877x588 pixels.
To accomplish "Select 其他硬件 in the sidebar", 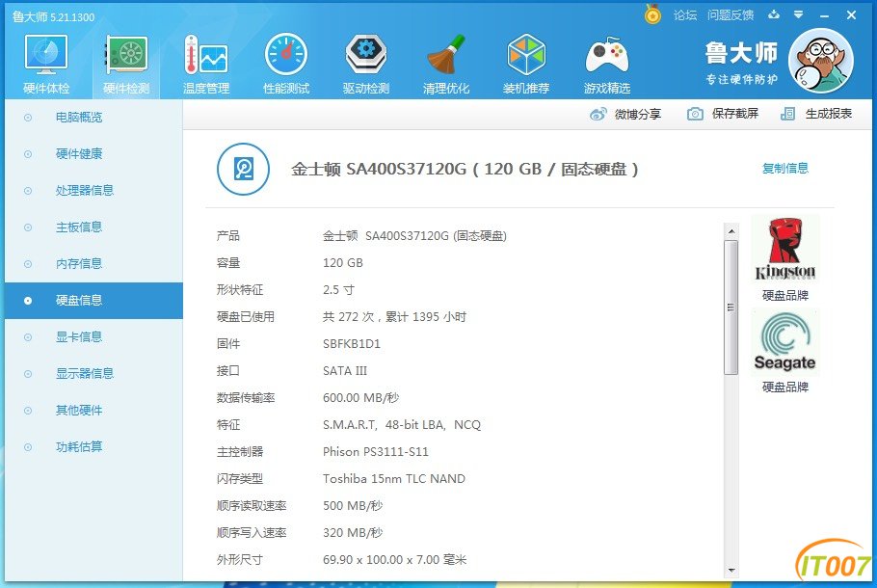I will point(79,410).
